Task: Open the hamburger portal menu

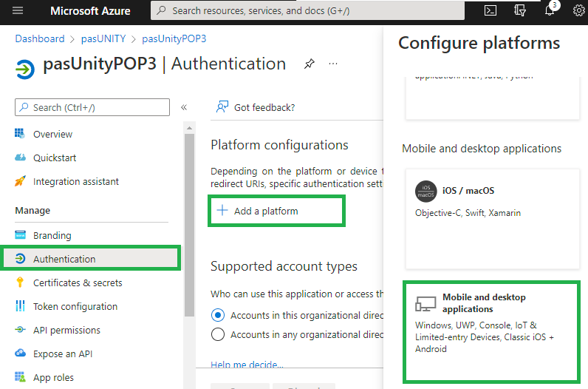Action: click(18, 10)
